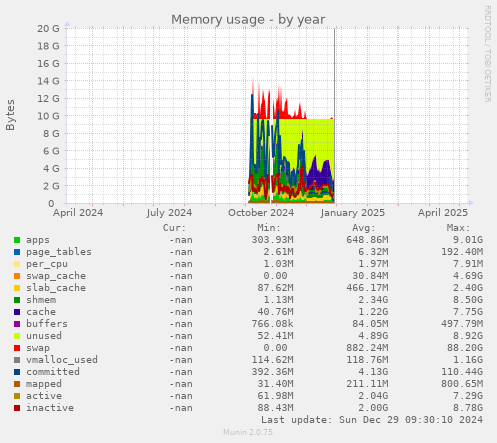Click the buffers minimum value 766.08k
Screen dimensions: 497x443
(272, 324)
